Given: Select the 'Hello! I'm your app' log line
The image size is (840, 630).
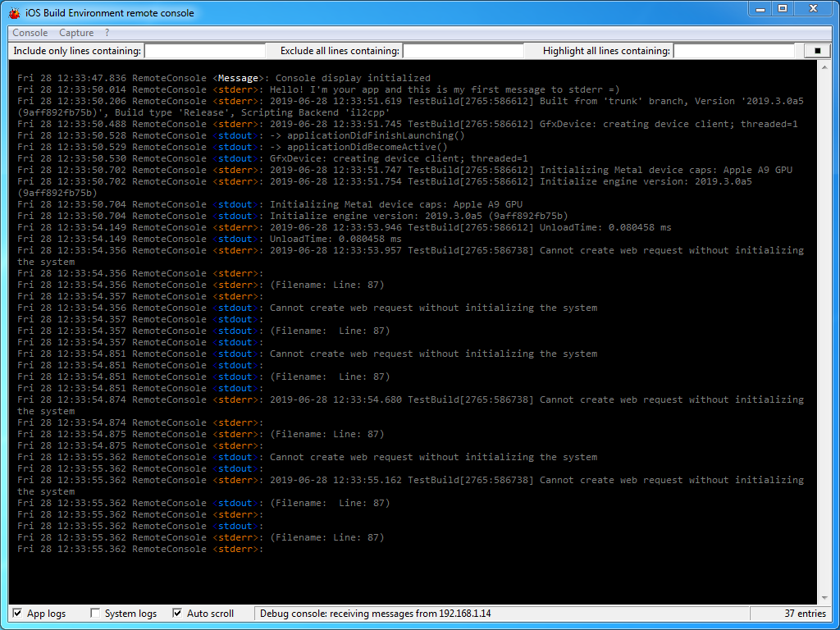Looking at the screenshot, I should point(318,89).
